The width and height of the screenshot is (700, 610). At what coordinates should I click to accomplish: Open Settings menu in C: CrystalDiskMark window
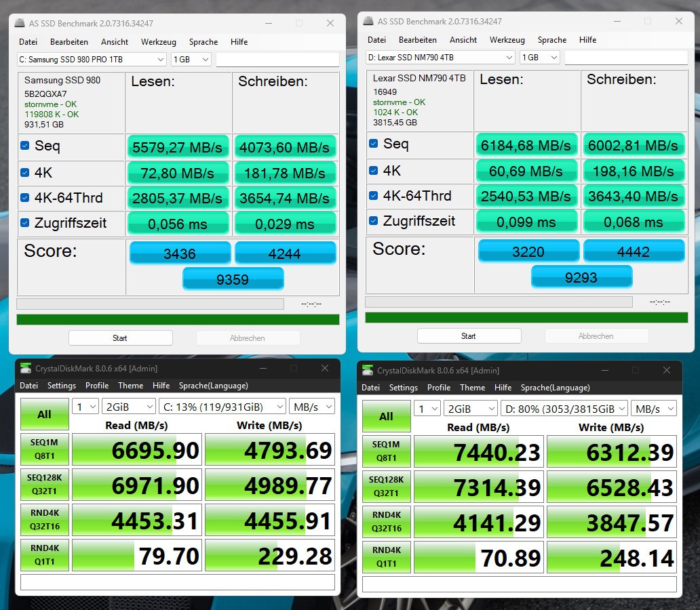pyautogui.click(x=62, y=386)
